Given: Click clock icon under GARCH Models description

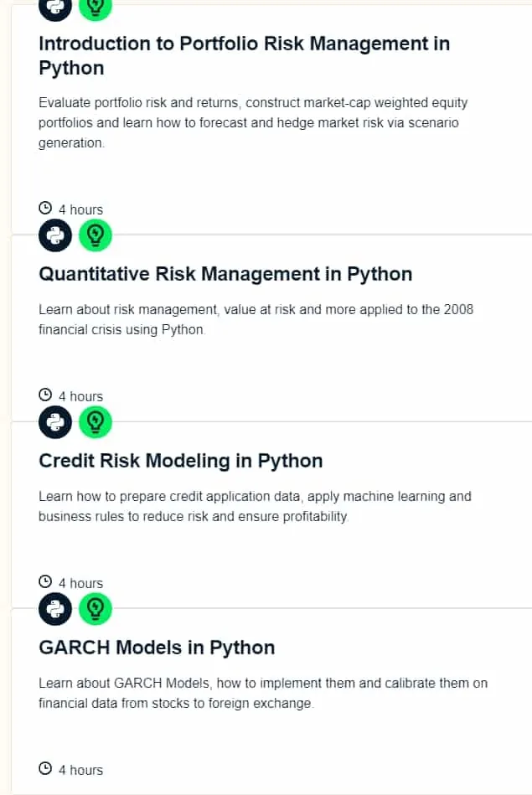Looking at the screenshot, I should 45,768.
